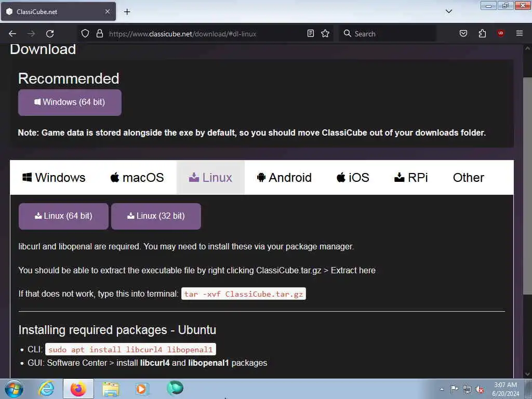This screenshot has width=532, height=399.
Task: Open Action Center flag icon
Action: [454, 389]
